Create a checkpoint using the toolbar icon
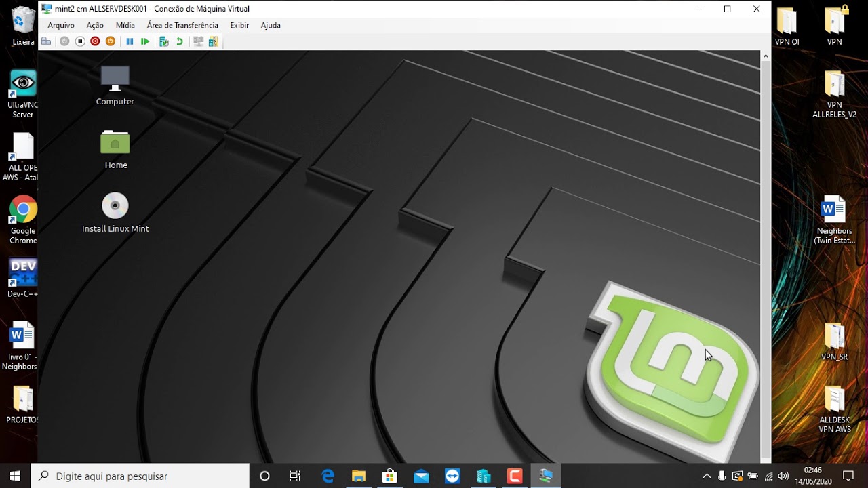Image resolution: width=868 pixels, height=488 pixels. pyautogui.click(x=163, y=41)
